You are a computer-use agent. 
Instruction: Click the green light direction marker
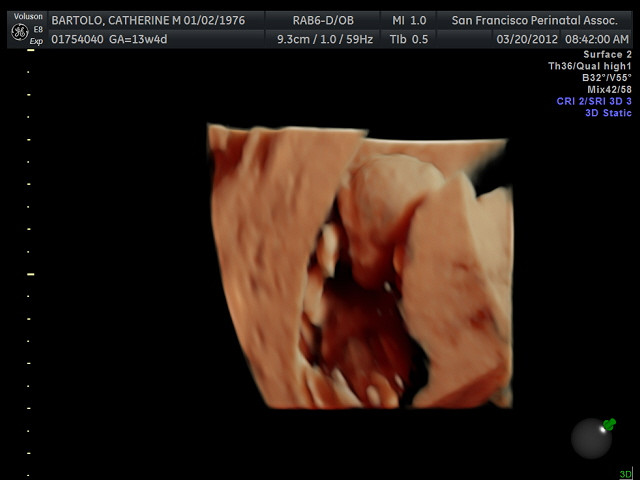coord(609,424)
